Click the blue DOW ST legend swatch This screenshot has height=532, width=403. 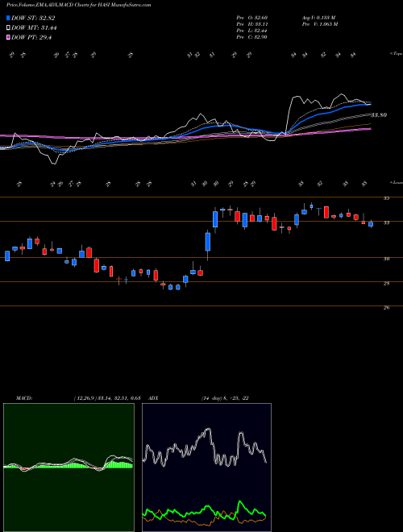(x=9, y=18)
